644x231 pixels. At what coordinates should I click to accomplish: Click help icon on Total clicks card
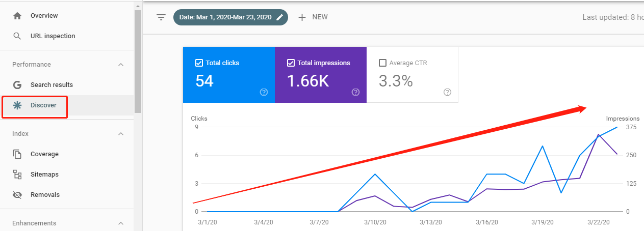click(264, 92)
